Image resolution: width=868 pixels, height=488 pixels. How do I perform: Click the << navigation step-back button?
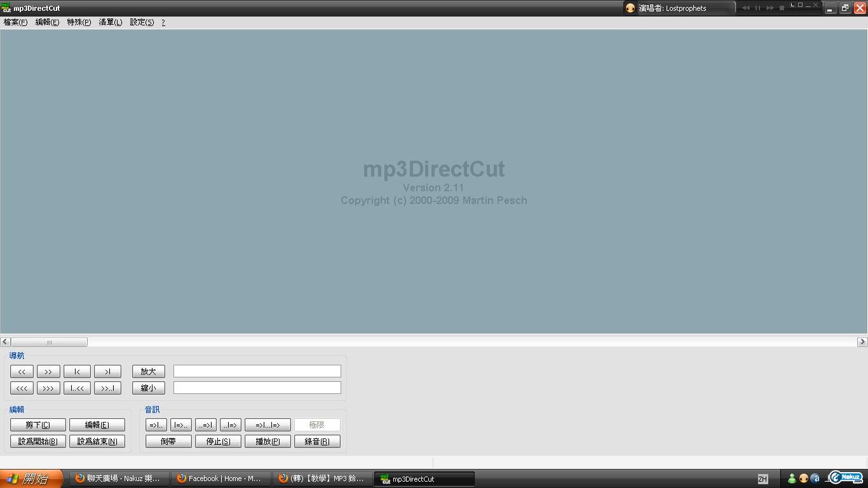[x=21, y=372]
